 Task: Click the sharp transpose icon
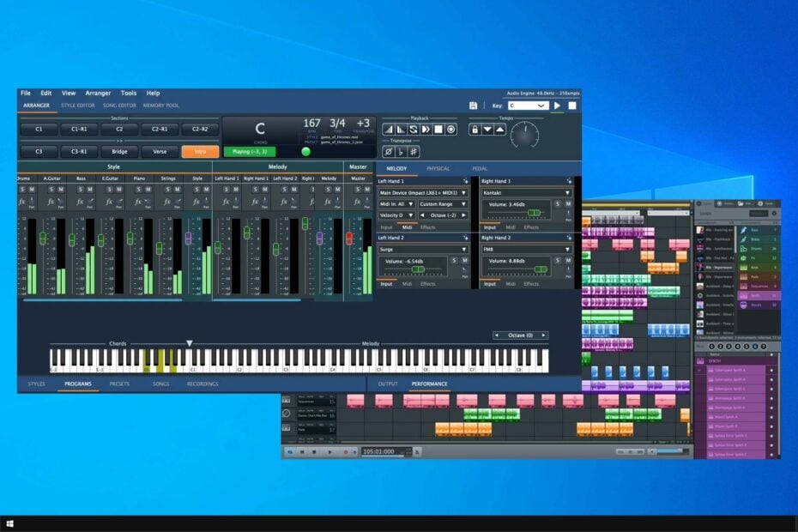[x=413, y=151]
